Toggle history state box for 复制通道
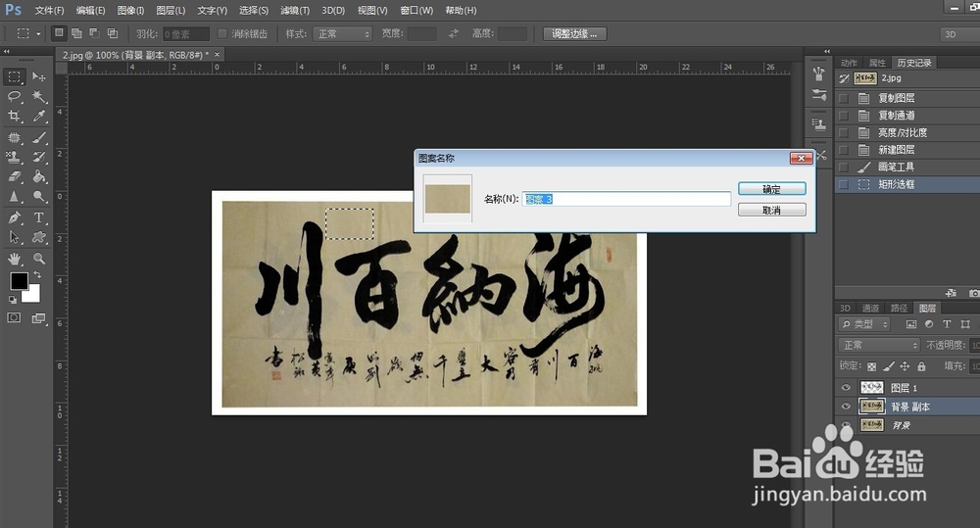Image resolution: width=980 pixels, height=528 pixels. click(844, 116)
